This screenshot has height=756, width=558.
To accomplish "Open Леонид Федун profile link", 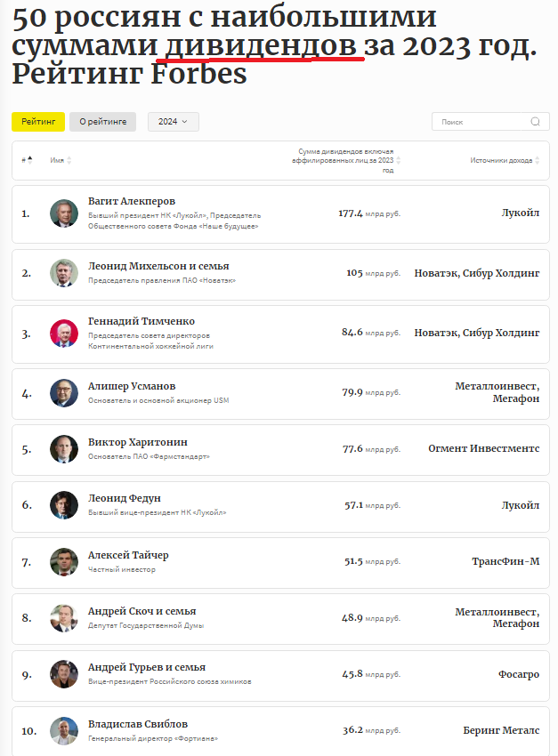I will coord(125,498).
